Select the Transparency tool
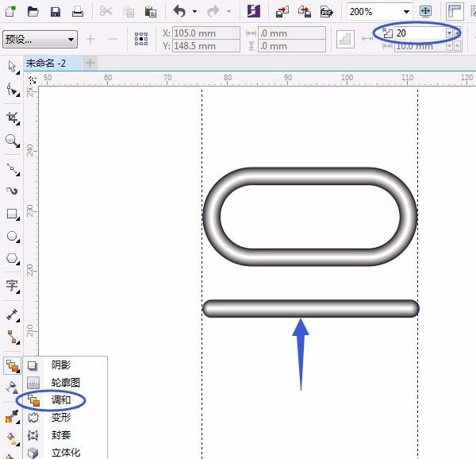Image resolution: width=476 pixels, height=459 pixels. pos(12,388)
